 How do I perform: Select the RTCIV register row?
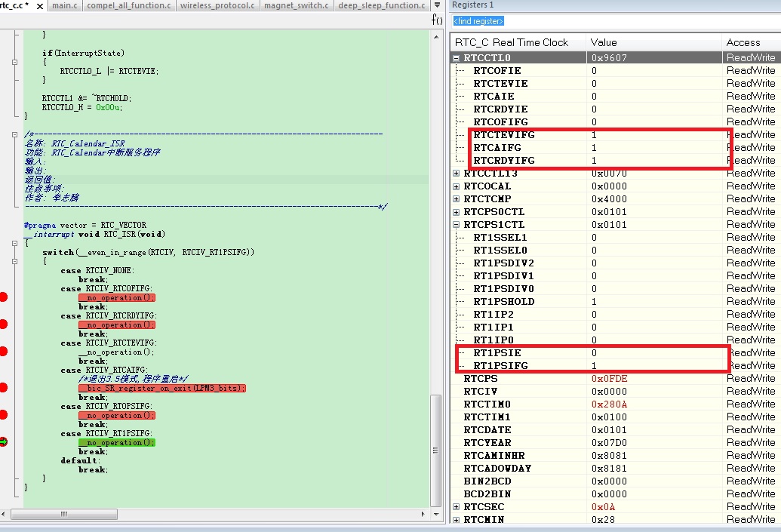point(616,392)
